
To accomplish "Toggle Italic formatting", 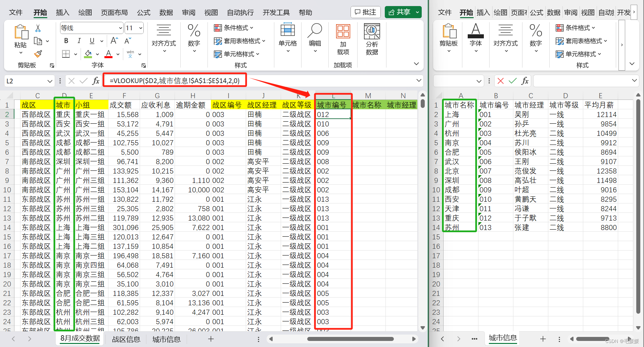I will coord(79,41).
